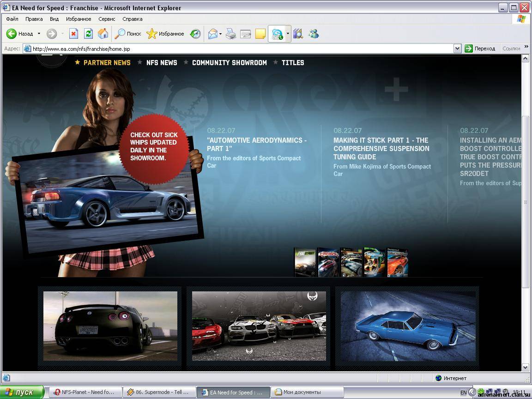Launch the Messenger people icon
This screenshot has width=532, height=399.
tap(314, 34)
